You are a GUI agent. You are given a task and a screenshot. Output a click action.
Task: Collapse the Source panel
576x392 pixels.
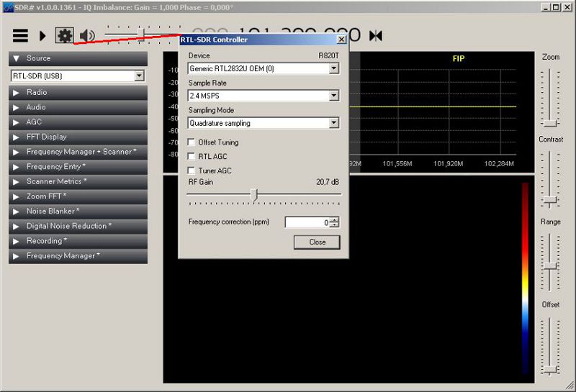tap(78, 58)
